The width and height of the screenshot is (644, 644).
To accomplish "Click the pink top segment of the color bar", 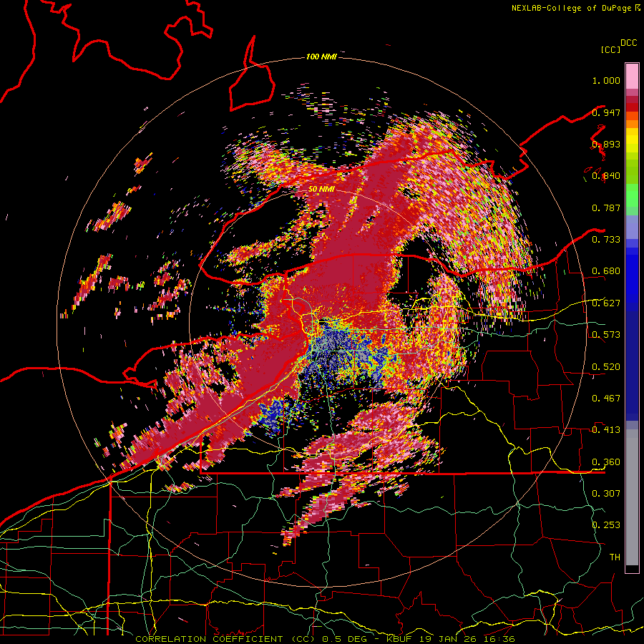I will pyautogui.click(x=632, y=76).
